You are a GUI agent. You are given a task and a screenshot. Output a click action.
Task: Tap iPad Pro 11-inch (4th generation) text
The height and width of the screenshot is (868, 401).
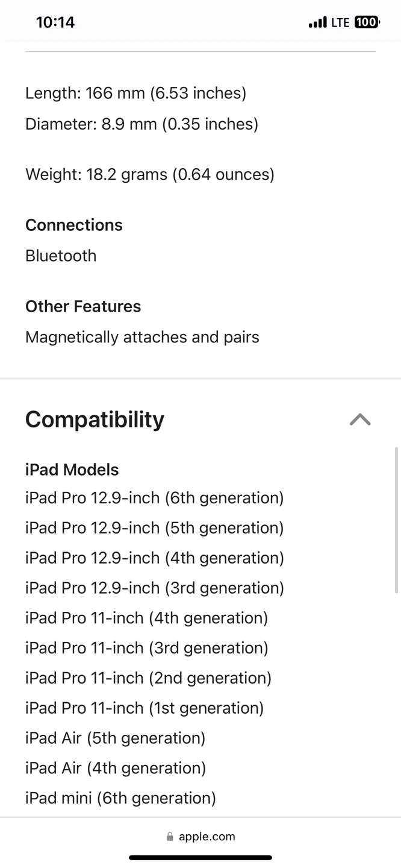pyautogui.click(x=146, y=618)
